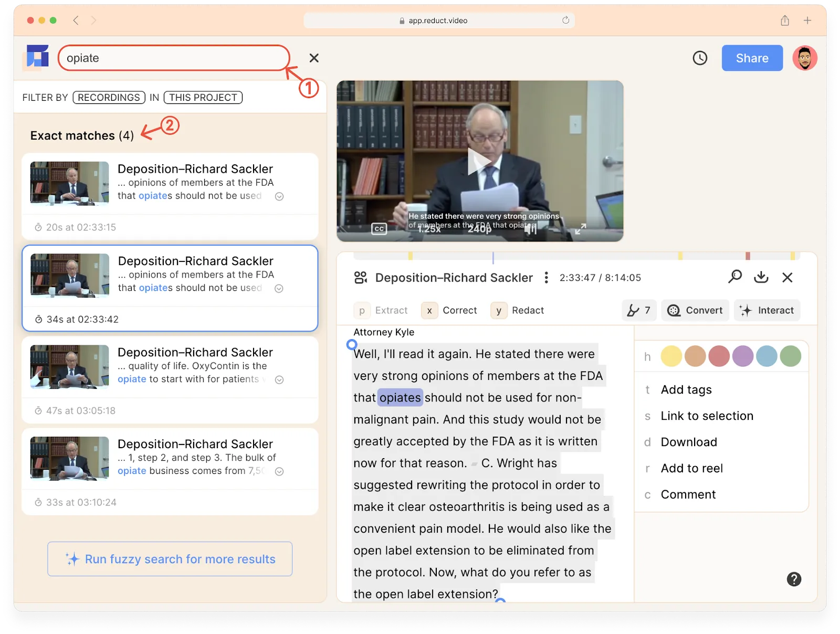Open the Convert option
The height and width of the screenshot is (634, 840).
(695, 310)
